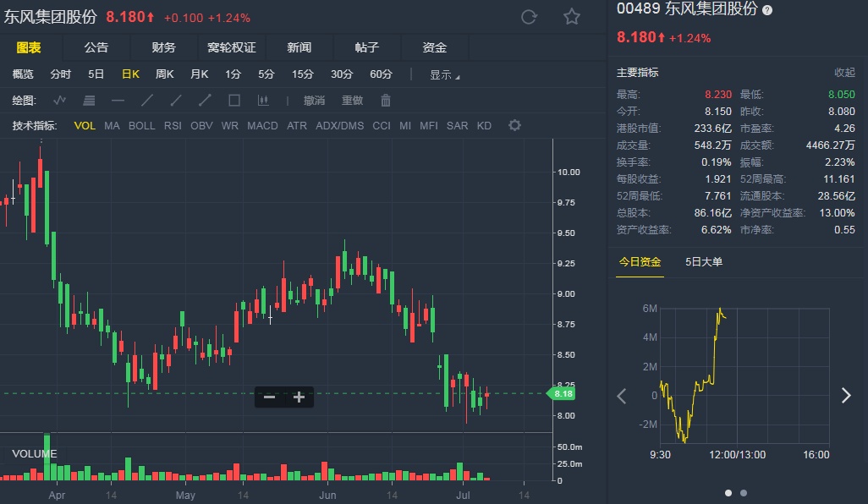The image size is (868, 504).
Task: Select 周K weekly candlestick period
Action: coord(164,74)
